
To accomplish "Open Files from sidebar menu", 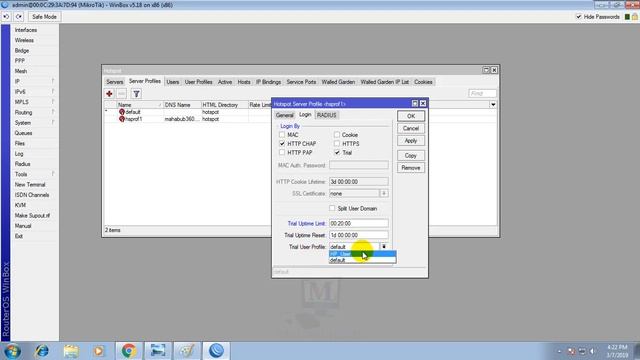I will pos(20,143).
